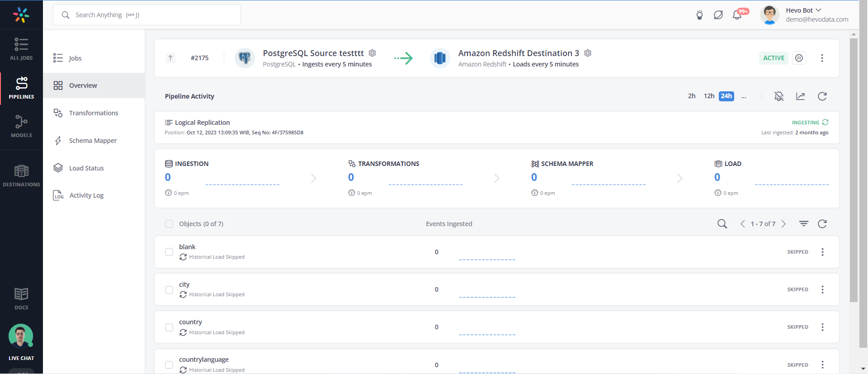Go to next objects page

point(783,224)
